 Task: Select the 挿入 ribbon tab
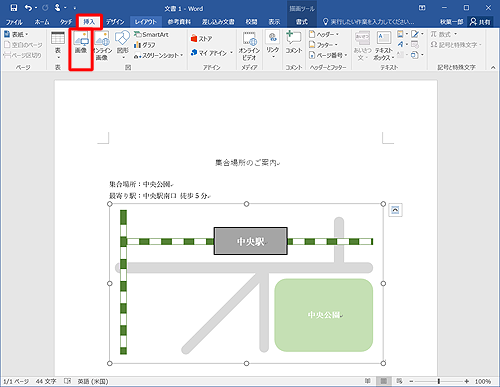(89, 22)
